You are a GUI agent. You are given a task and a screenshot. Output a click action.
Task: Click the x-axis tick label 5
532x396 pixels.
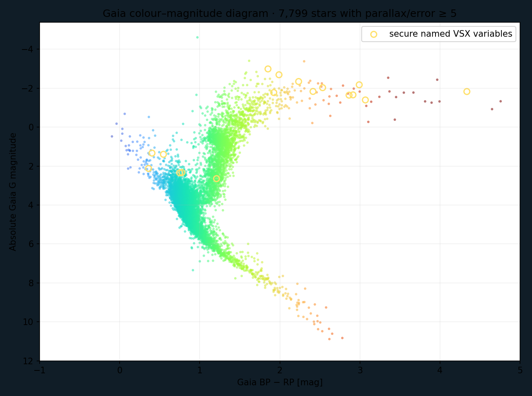point(520,370)
